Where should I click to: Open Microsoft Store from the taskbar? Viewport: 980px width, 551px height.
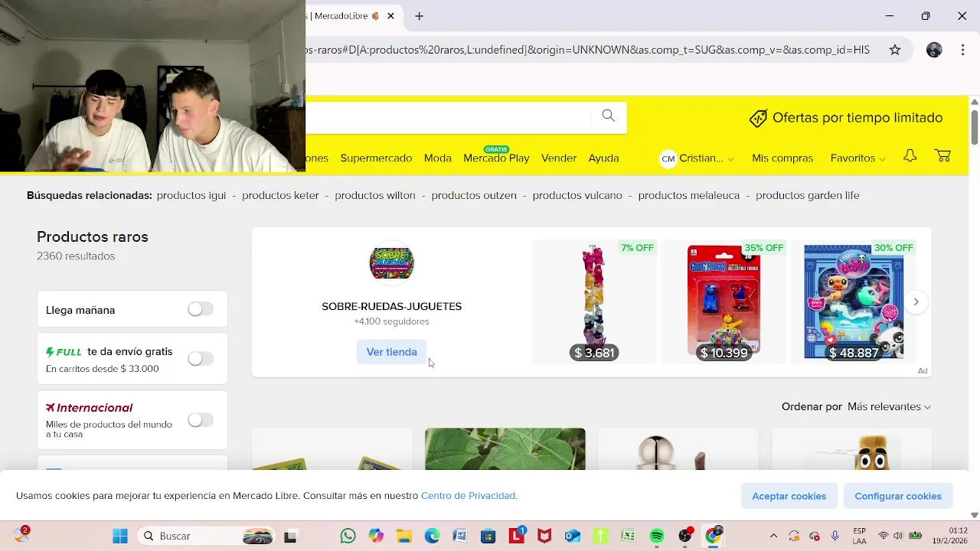(x=488, y=536)
